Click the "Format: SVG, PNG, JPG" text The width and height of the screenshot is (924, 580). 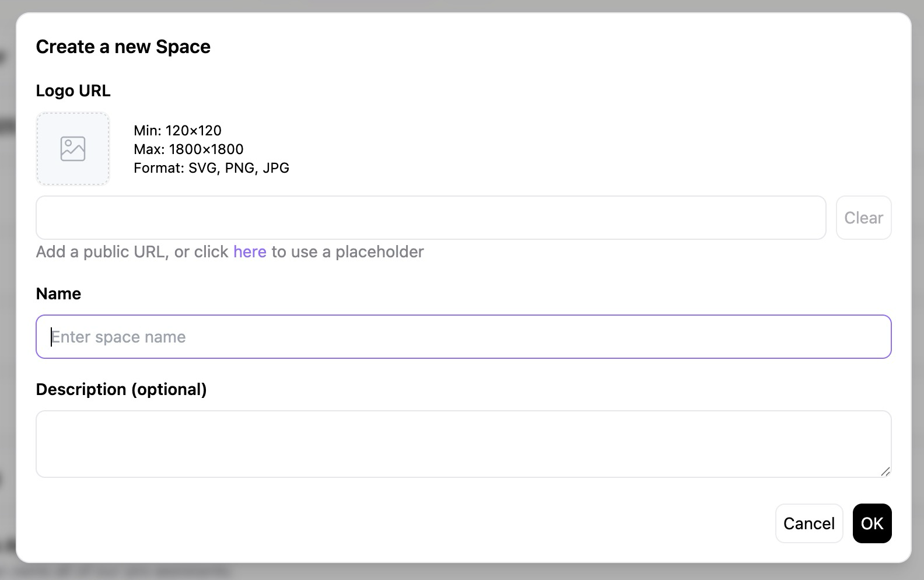pos(211,168)
